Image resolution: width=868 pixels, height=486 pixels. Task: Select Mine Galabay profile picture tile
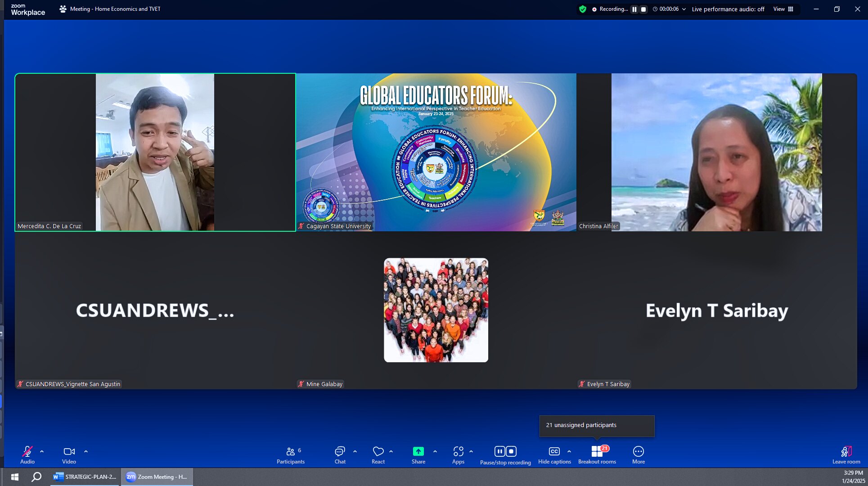436,310
